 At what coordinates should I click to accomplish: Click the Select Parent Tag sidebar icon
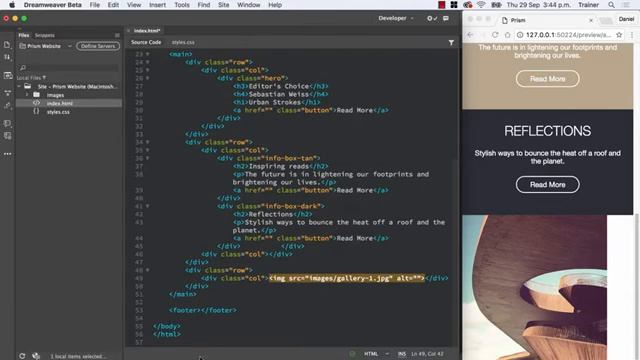tap(7, 106)
